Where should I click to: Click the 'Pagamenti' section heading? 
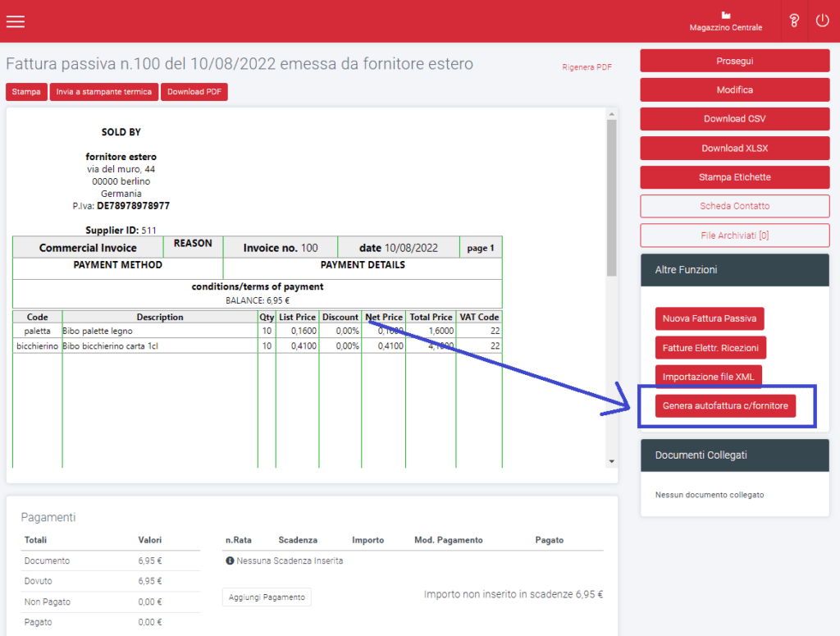(x=48, y=517)
